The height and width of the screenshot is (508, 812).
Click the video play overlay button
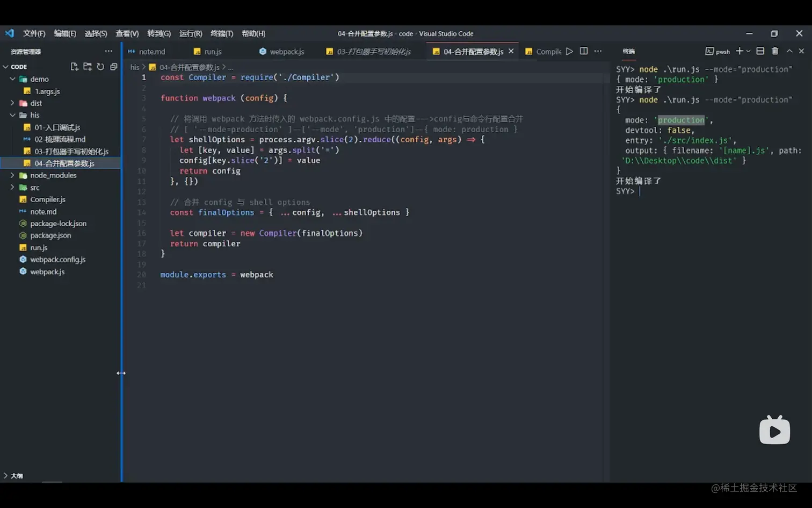pos(774,430)
